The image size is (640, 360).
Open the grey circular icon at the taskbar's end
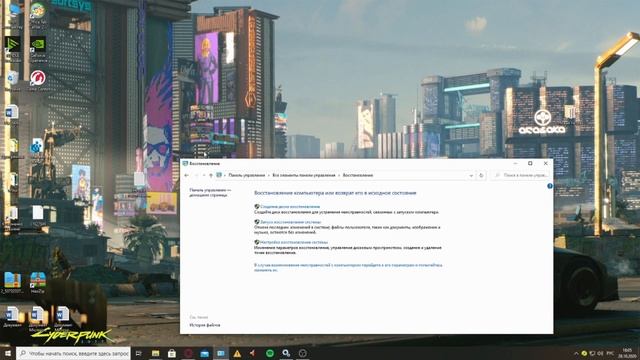[302, 353]
